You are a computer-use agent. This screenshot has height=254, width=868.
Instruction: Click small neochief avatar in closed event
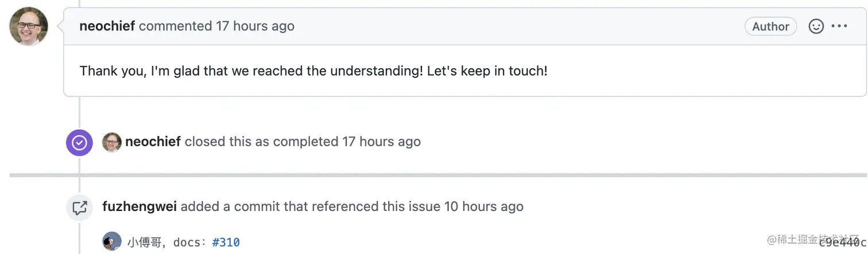[112, 142]
